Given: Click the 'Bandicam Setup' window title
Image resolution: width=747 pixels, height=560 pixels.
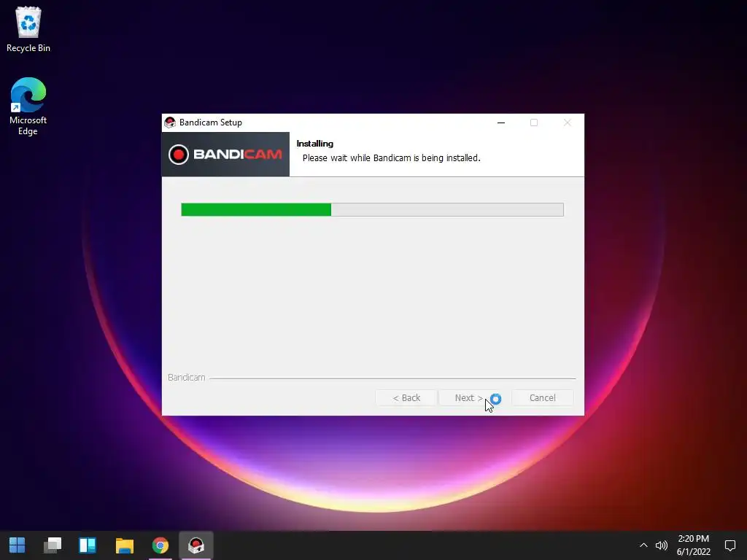Looking at the screenshot, I should click(211, 122).
